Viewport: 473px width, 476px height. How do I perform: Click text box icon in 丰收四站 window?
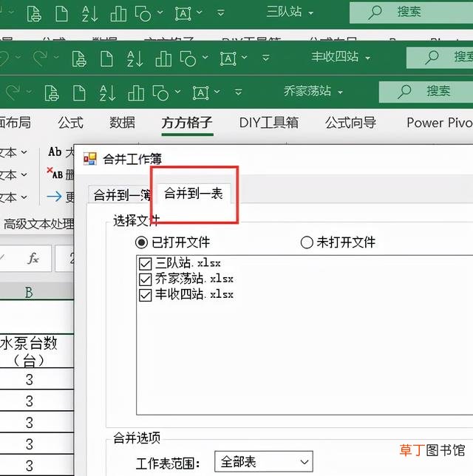tap(228, 58)
